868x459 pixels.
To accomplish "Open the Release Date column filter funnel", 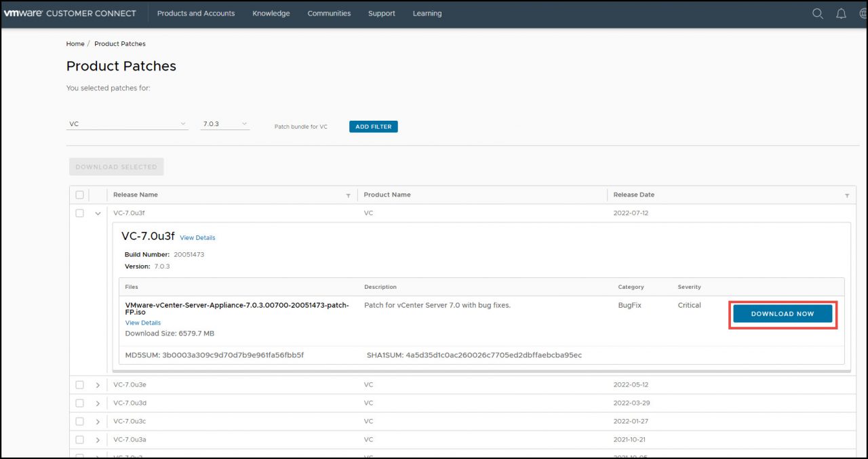I will click(x=846, y=195).
